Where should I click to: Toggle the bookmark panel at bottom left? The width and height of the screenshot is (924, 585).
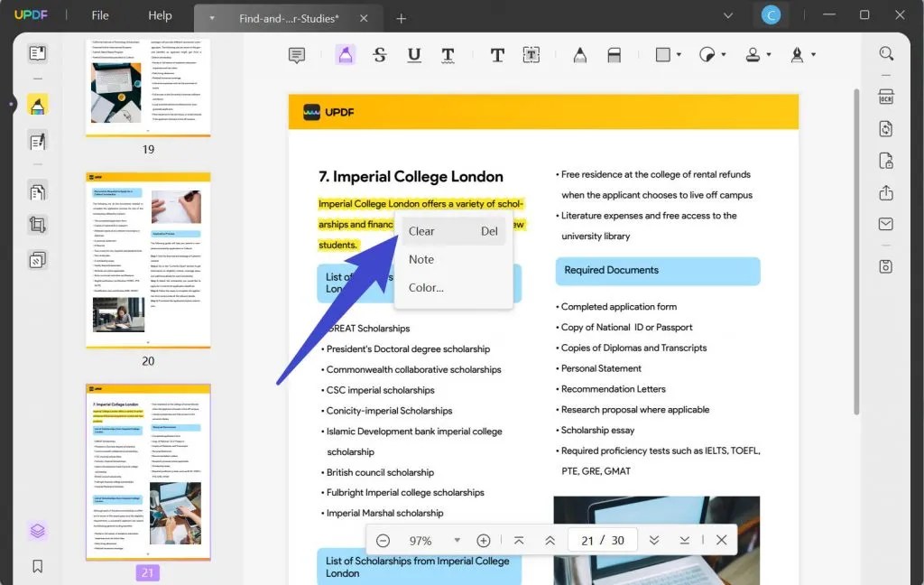[37, 566]
